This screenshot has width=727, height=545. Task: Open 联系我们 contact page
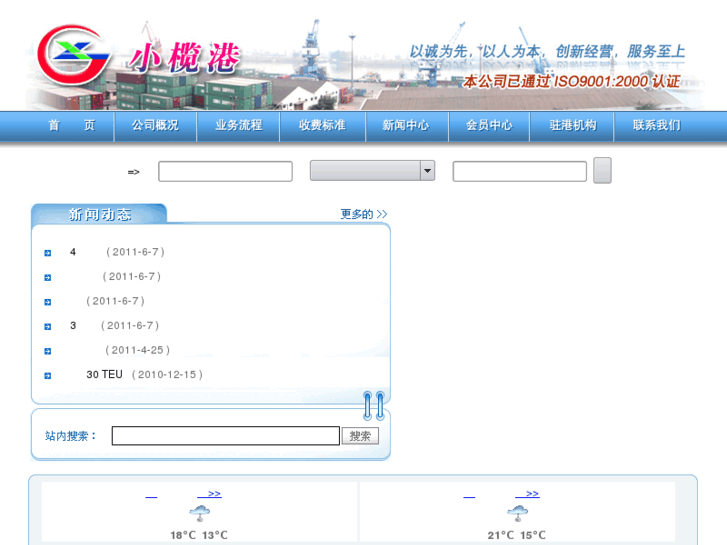click(657, 125)
